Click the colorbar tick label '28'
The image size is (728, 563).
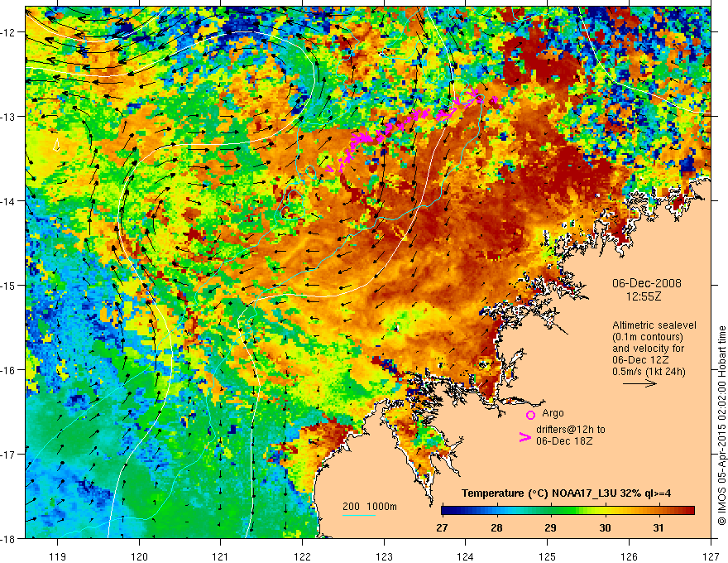(496, 527)
